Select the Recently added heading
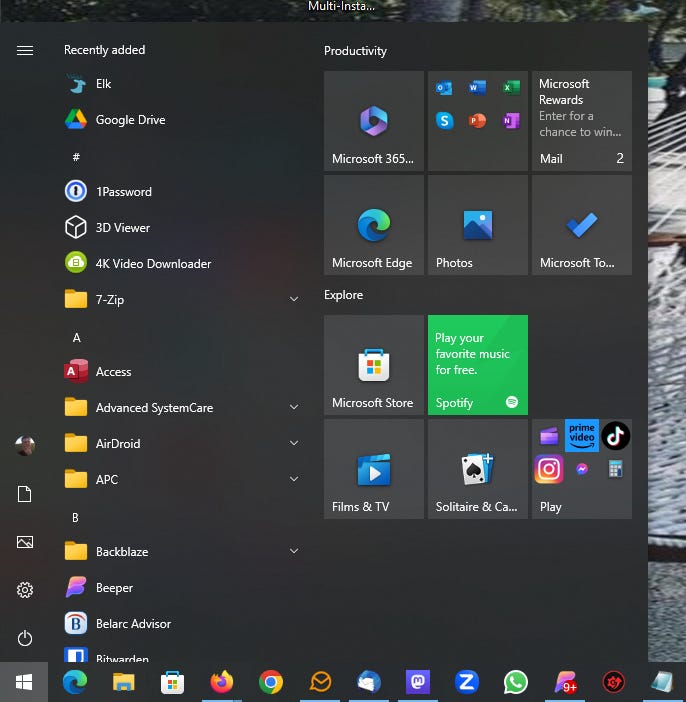Image resolution: width=686 pixels, height=702 pixels. pyautogui.click(x=104, y=50)
